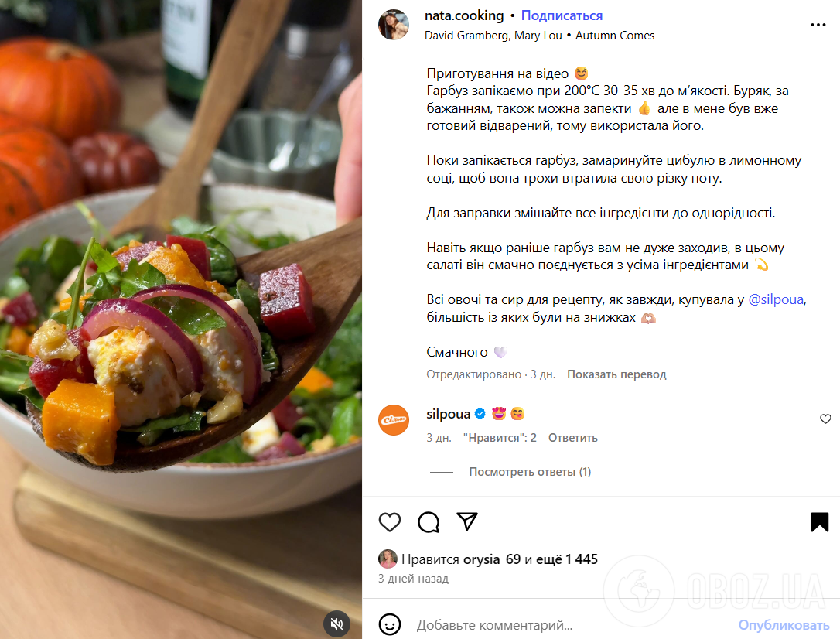The image size is (840, 639).
Task: Like the post with the heart icon
Action: [x=390, y=521]
